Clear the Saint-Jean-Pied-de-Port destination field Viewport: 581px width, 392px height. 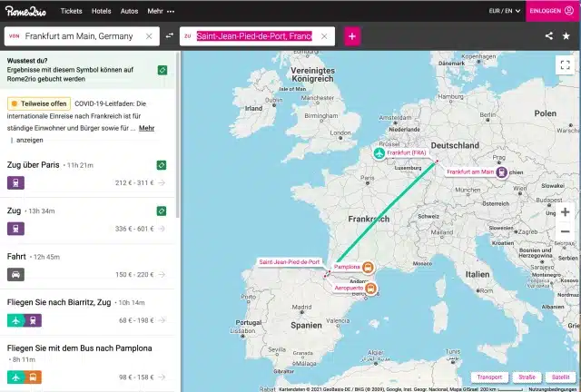pyautogui.click(x=324, y=36)
